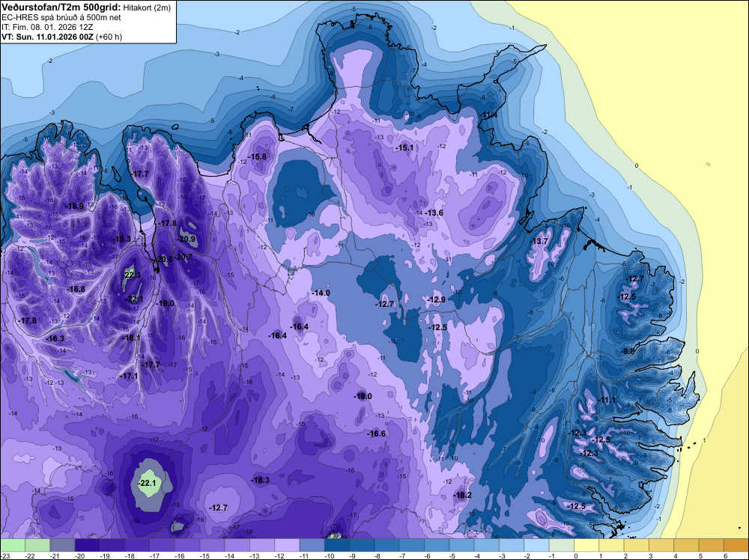Click the map title 'Veðurstofan/T2m 500grid: Hitakort (2m)'
The height and width of the screenshot is (560, 749).
pos(86,7)
